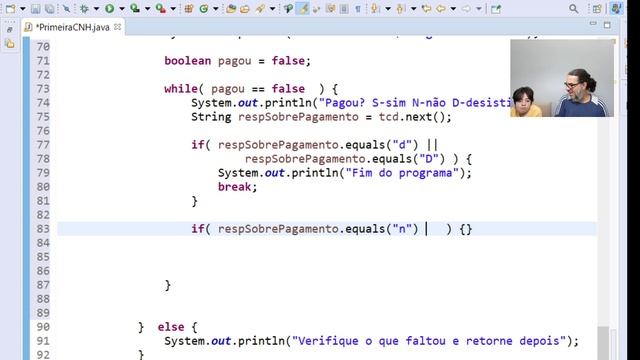The width and height of the screenshot is (640, 360).
Task: Click line number 73 in gutter
Action: [43, 89]
